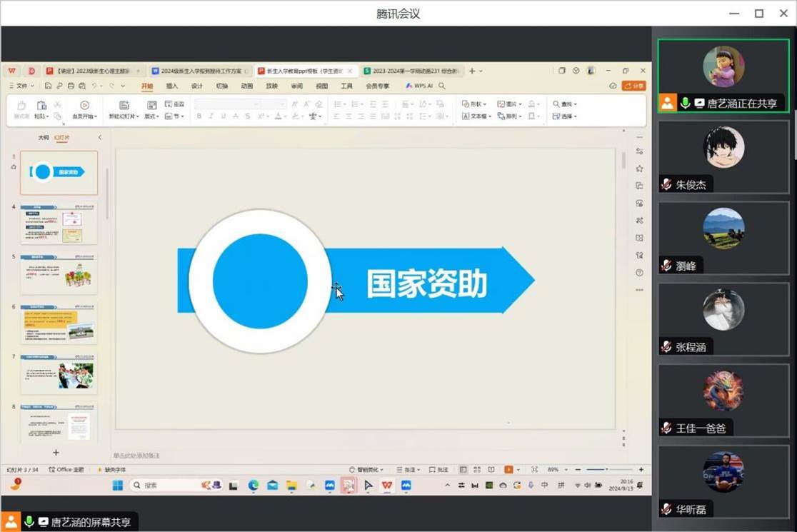Switch to slide sorter grid view icon
The height and width of the screenshot is (532, 797).
pos(477,469)
